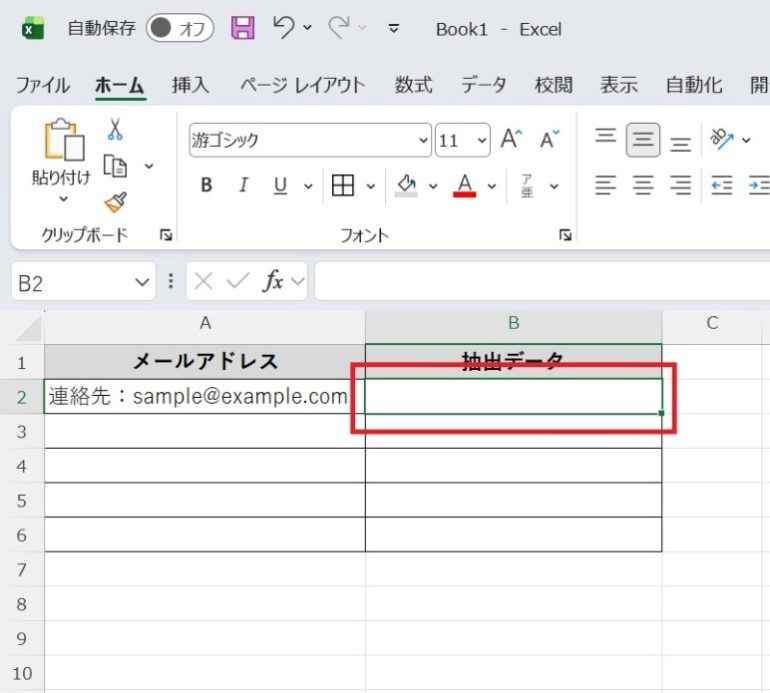Open the クリップボード dialog launcher
Viewport: 770px width, 693px height.
(166, 235)
